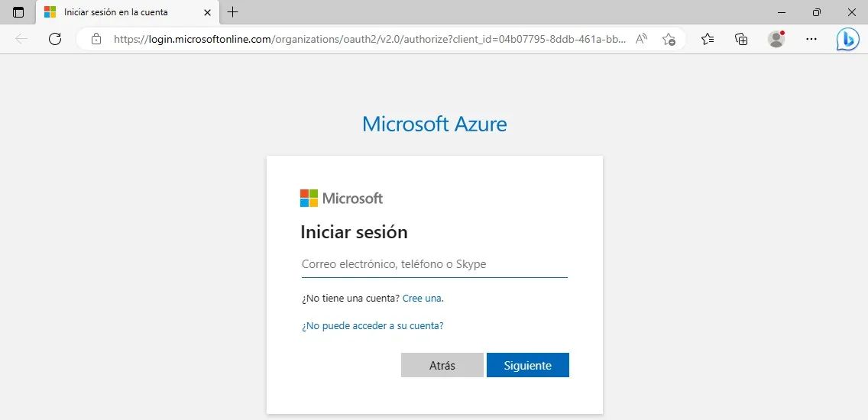Refresh the login page
The width and height of the screenshot is (868, 420).
(x=55, y=39)
